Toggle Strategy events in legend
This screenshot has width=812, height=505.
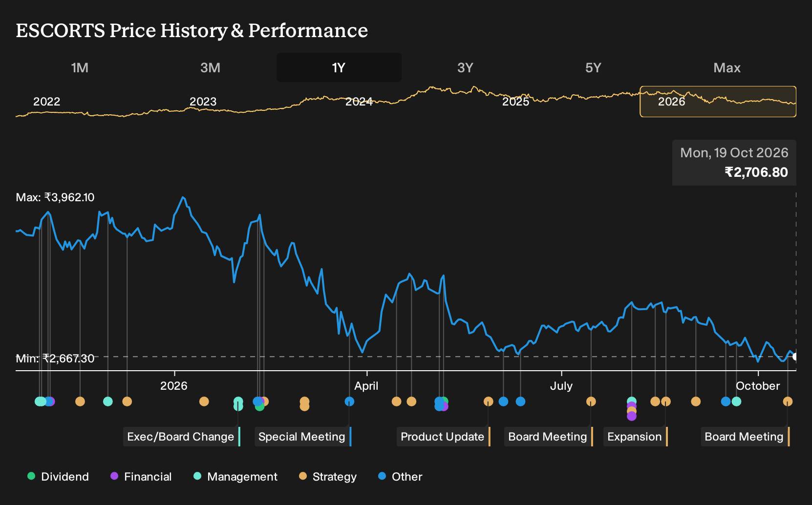(328, 476)
